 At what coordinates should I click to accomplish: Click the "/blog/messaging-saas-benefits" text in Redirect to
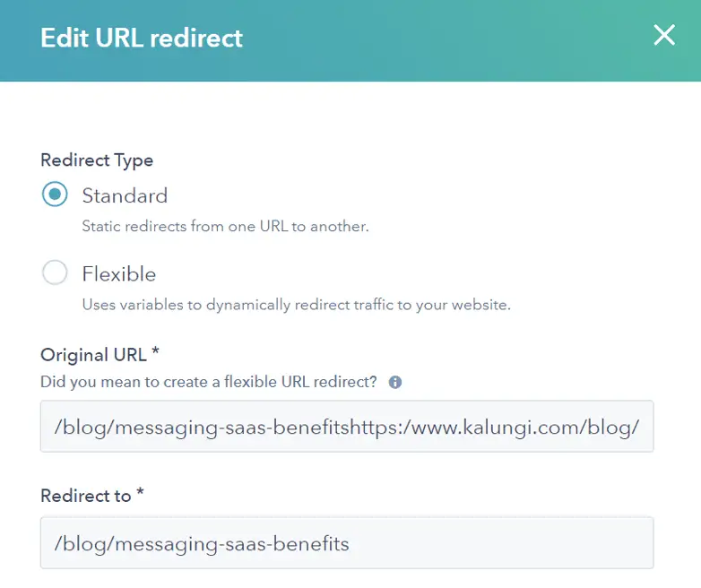[x=202, y=543]
